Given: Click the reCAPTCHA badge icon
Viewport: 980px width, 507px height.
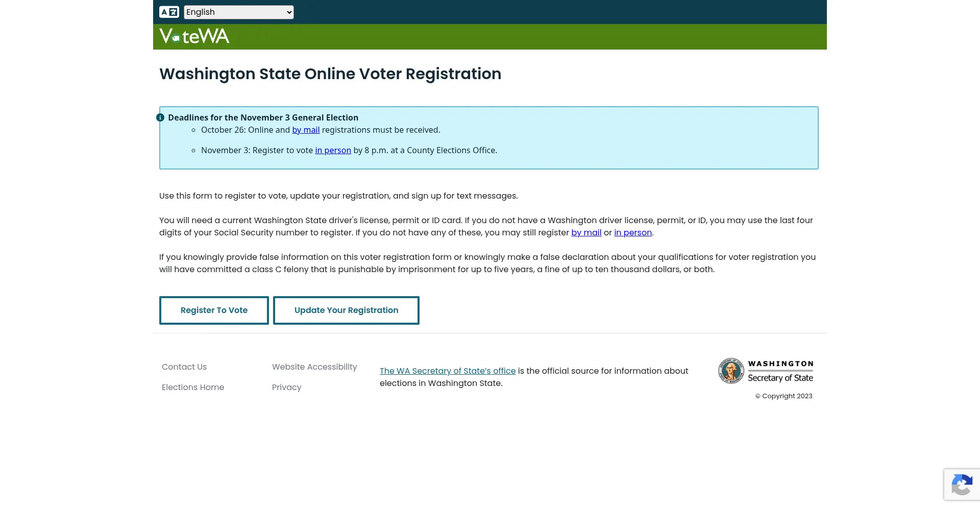Looking at the screenshot, I should (x=962, y=485).
